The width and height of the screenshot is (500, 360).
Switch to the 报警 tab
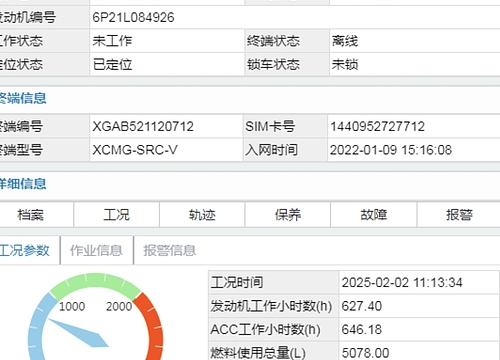(x=459, y=215)
